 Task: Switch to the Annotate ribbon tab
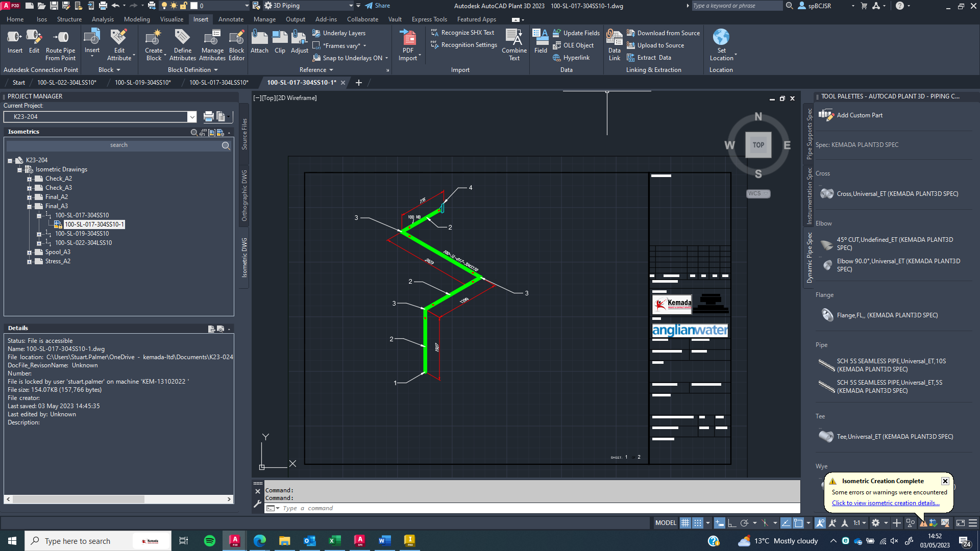point(231,19)
